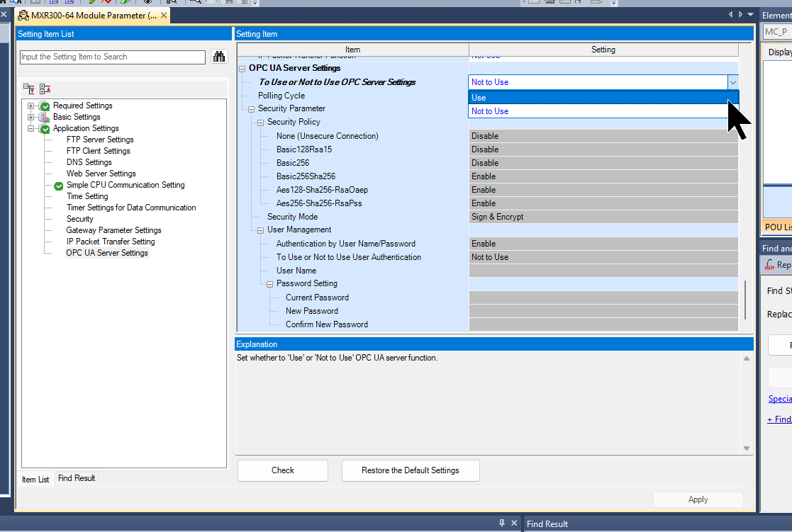
Task: Click the tab scroll-right arrow icon
Action: 740,14
